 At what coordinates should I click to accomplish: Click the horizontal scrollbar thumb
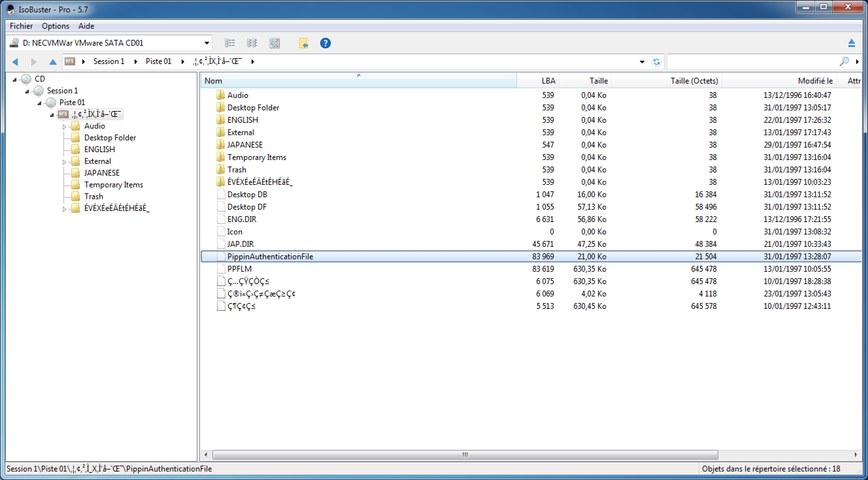click(465, 455)
